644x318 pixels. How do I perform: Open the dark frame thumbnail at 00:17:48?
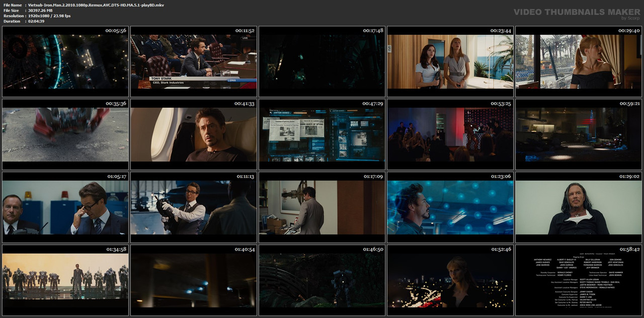(322, 61)
